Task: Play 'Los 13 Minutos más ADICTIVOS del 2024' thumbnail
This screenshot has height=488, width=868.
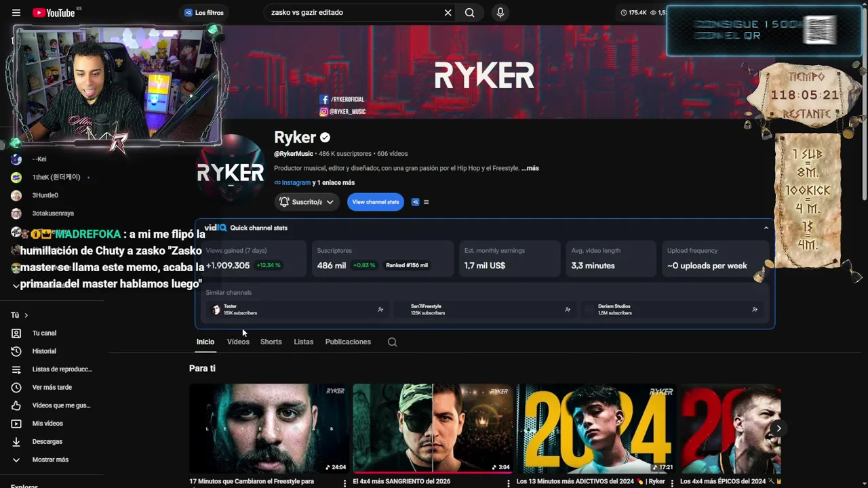Action: pyautogui.click(x=596, y=428)
